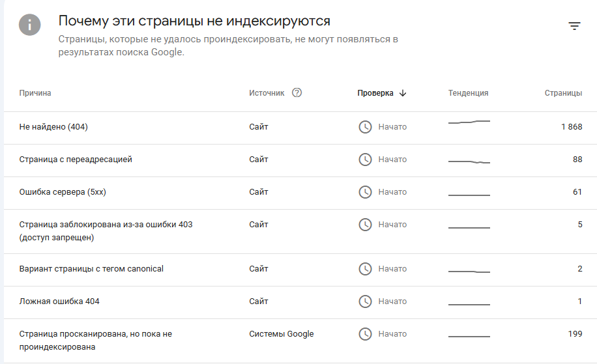Open Вариант страницы с тегом canonical row
This screenshot has width=597, height=364.
pyautogui.click(x=91, y=269)
